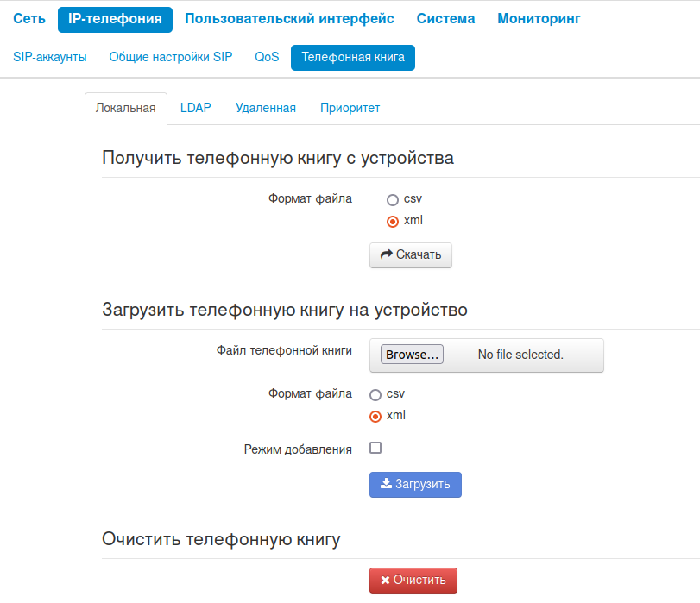700x603 pixels.
Task: Click the 'No file selected' file field
Action: click(x=520, y=355)
